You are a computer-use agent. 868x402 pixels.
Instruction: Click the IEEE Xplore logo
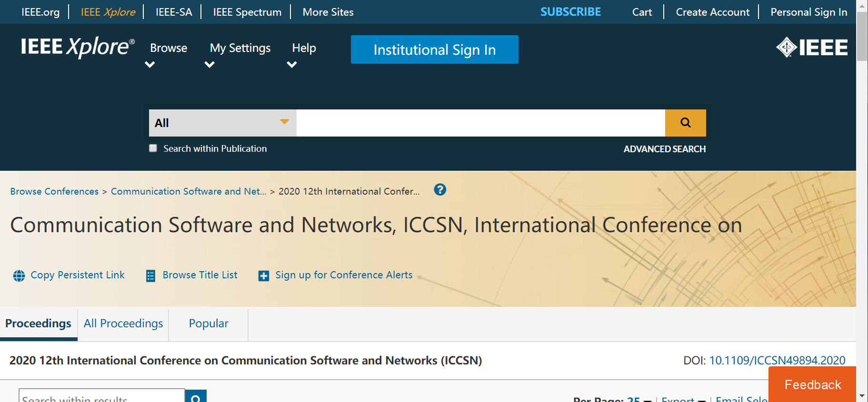pyautogui.click(x=78, y=47)
